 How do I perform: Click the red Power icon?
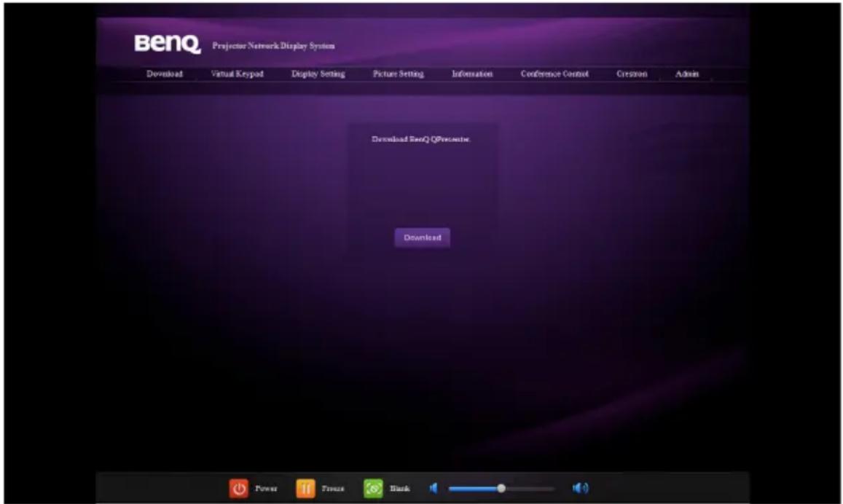click(239, 489)
